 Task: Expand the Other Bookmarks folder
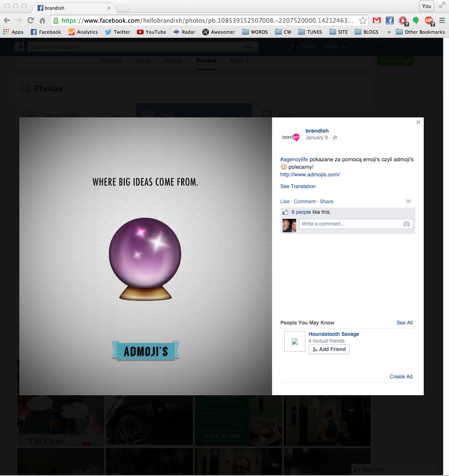(x=420, y=32)
